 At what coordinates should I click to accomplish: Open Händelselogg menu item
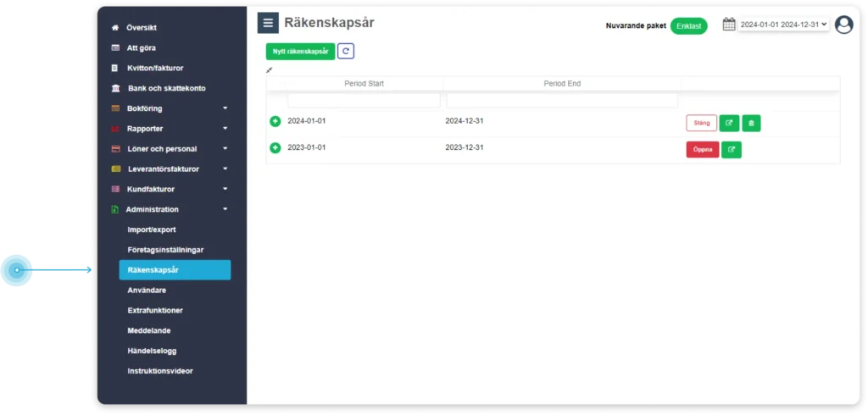coord(153,351)
